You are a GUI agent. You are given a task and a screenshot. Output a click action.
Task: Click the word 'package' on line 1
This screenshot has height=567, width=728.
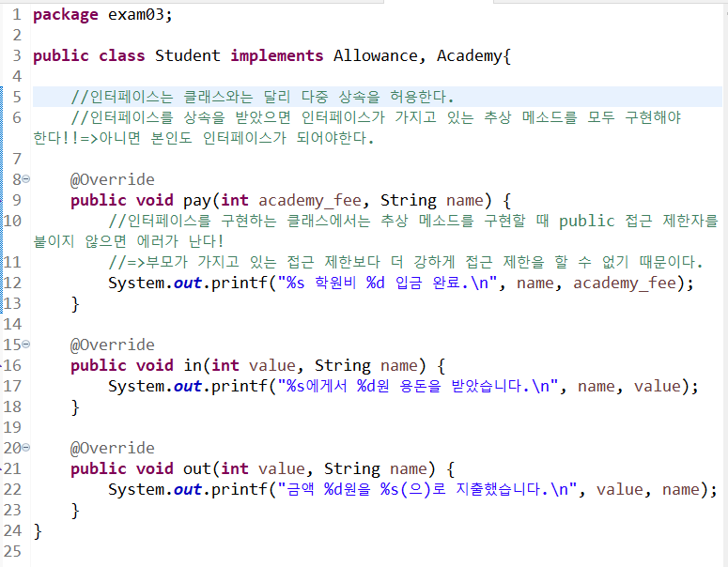click(x=66, y=15)
